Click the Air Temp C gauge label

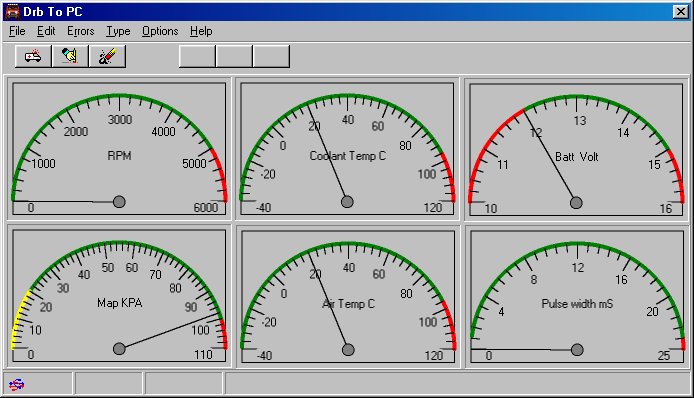click(x=348, y=304)
